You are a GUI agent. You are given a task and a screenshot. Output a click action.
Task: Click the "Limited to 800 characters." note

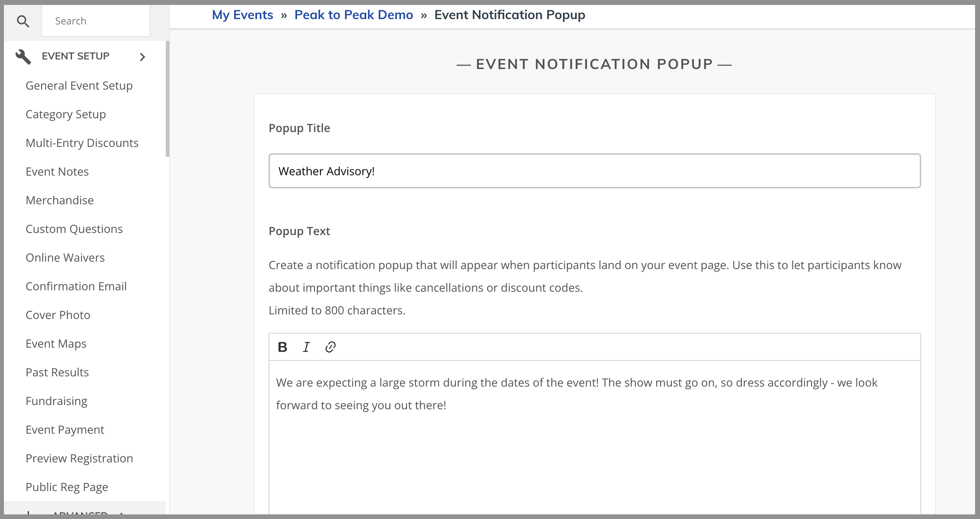[337, 310]
